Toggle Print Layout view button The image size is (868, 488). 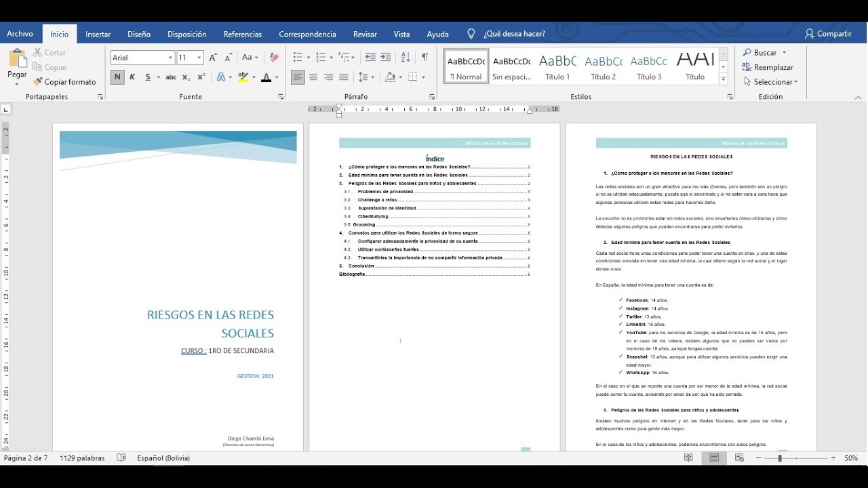click(714, 458)
